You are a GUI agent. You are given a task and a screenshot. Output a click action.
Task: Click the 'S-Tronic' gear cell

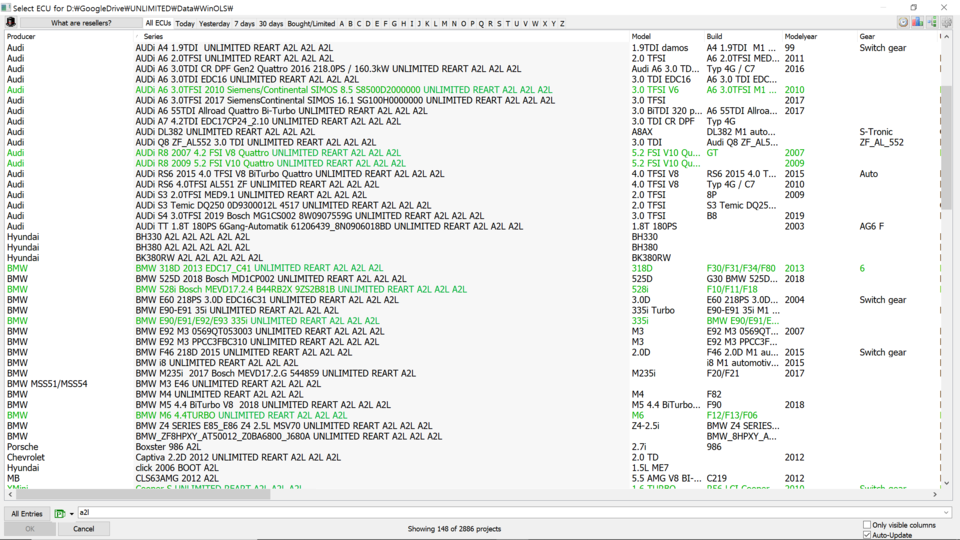tap(876, 132)
